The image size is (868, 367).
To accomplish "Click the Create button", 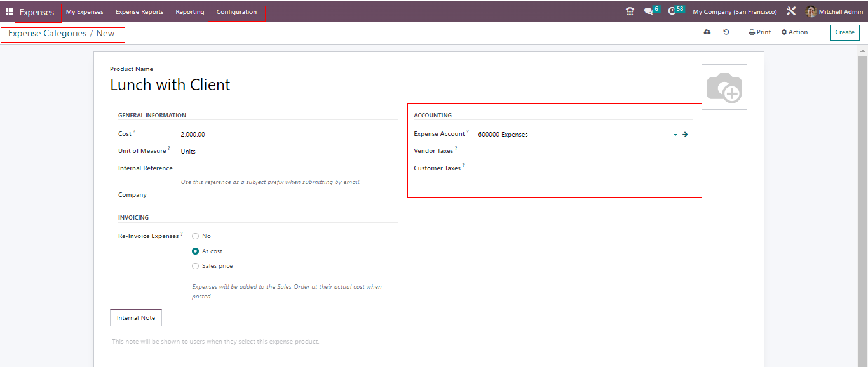I will tap(844, 32).
